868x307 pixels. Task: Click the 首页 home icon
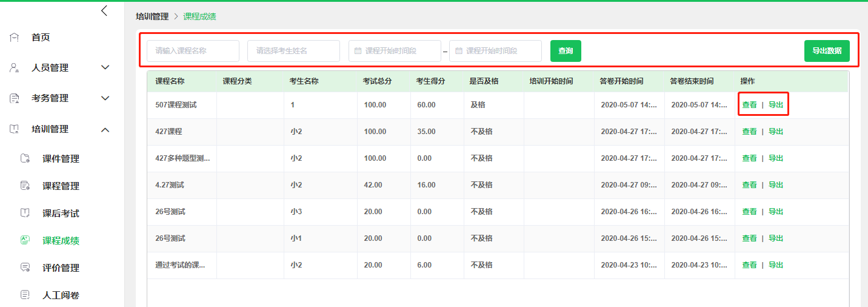15,38
